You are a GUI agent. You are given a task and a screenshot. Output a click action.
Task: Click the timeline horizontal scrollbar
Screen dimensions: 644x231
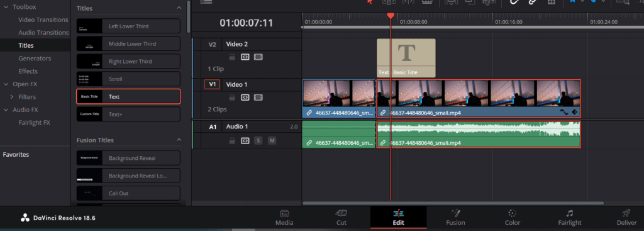(453, 203)
